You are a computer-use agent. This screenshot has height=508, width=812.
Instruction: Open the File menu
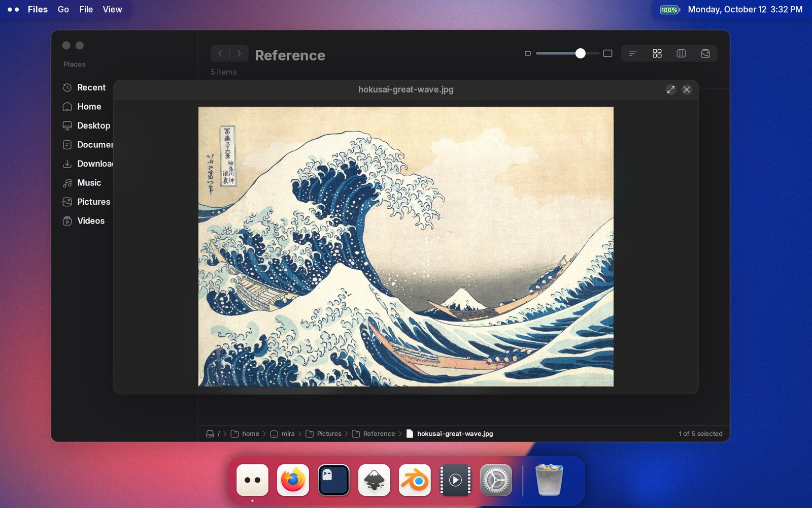click(x=86, y=9)
